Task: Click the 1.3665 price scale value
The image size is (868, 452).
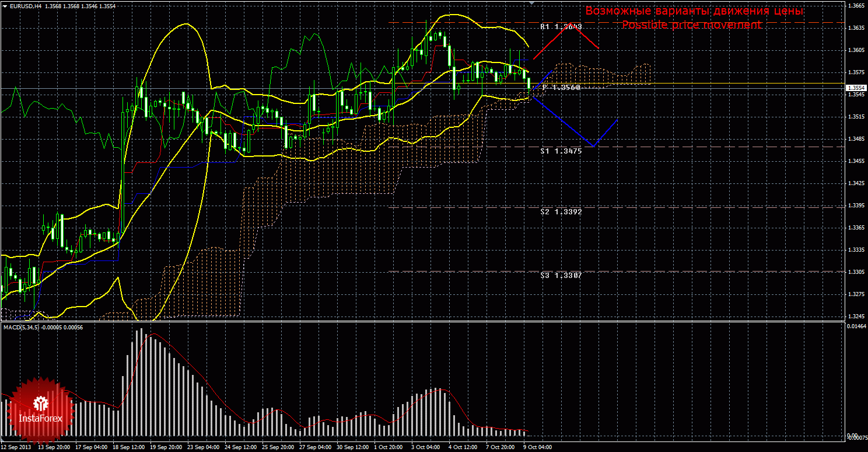Action: pos(855,6)
